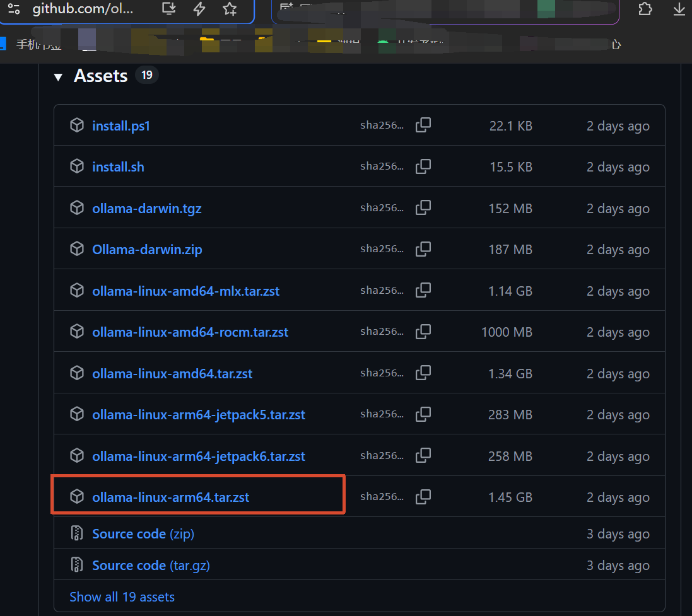The image size is (692, 616).
Task: Copy sha256 for ollama-linux-arm64.tar.zst
Action: 423,496
